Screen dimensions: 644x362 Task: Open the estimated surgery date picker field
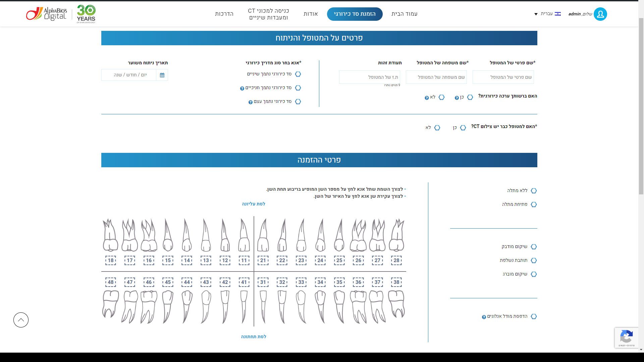[x=129, y=75]
